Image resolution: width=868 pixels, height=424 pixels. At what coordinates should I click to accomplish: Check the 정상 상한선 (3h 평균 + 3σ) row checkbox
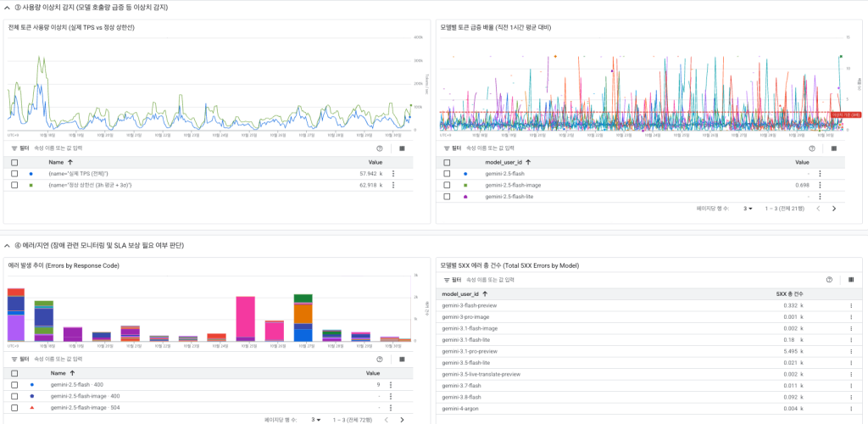[x=14, y=185]
